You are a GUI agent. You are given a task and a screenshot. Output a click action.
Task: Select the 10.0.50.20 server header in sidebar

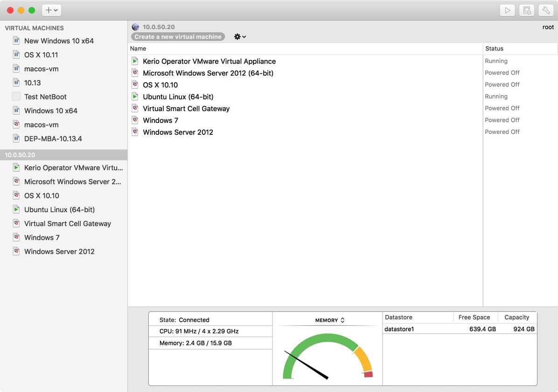64,155
